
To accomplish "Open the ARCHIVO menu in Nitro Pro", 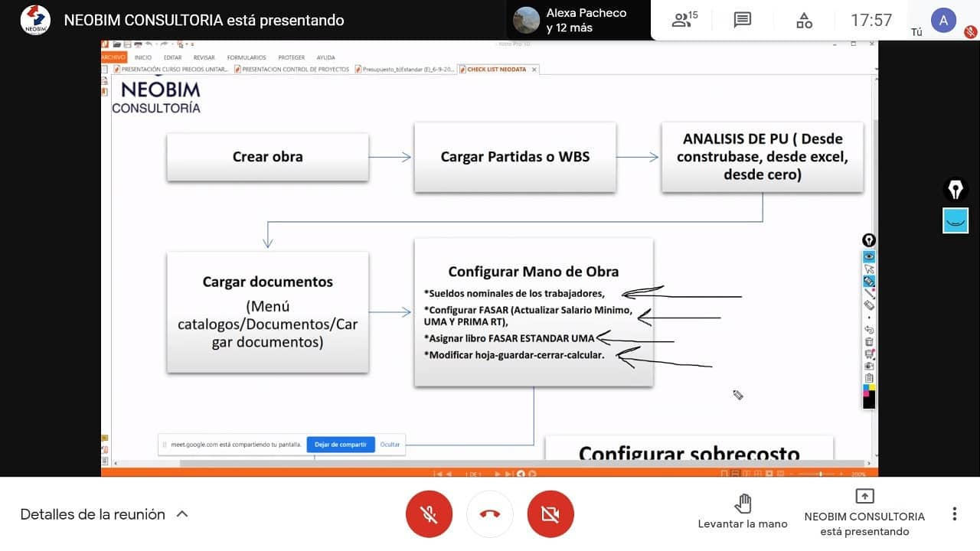I will (113, 57).
